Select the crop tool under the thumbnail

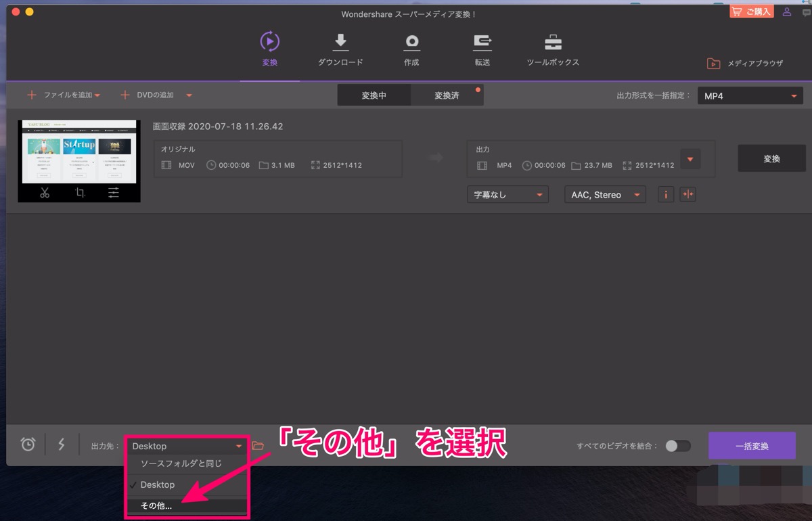pyautogui.click(x=80, y=193)
